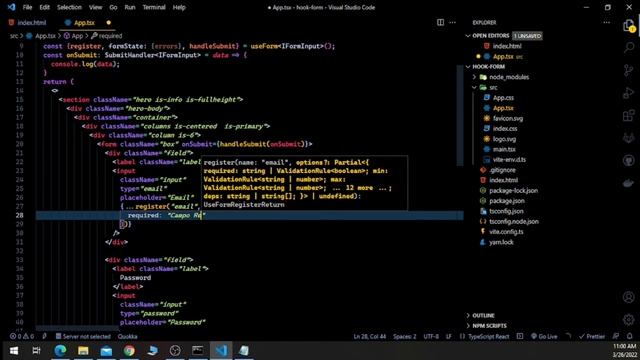Open yarn.lock in the explorer

[x=501, y=242]
